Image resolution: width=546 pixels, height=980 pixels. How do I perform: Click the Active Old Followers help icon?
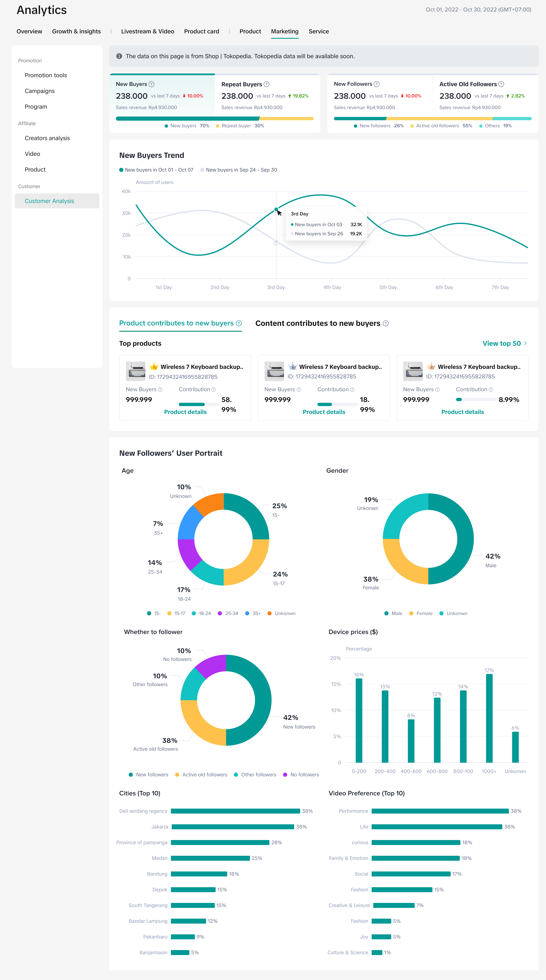click(501, 84)
